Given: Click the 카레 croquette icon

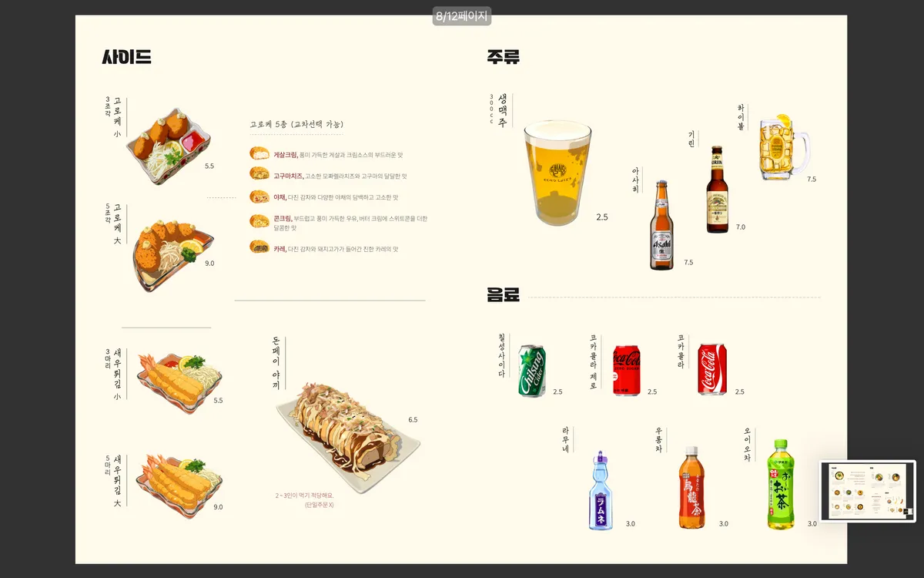Looking at the screenshot, I should point(259,247).
